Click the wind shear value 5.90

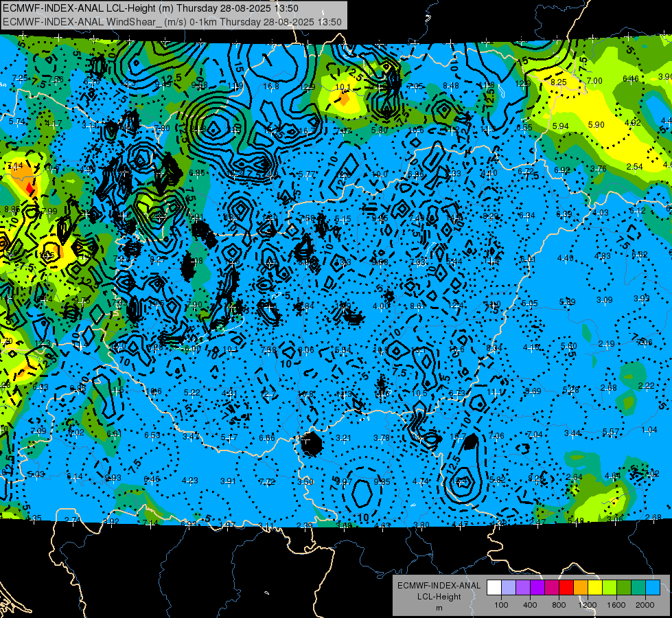596,125
